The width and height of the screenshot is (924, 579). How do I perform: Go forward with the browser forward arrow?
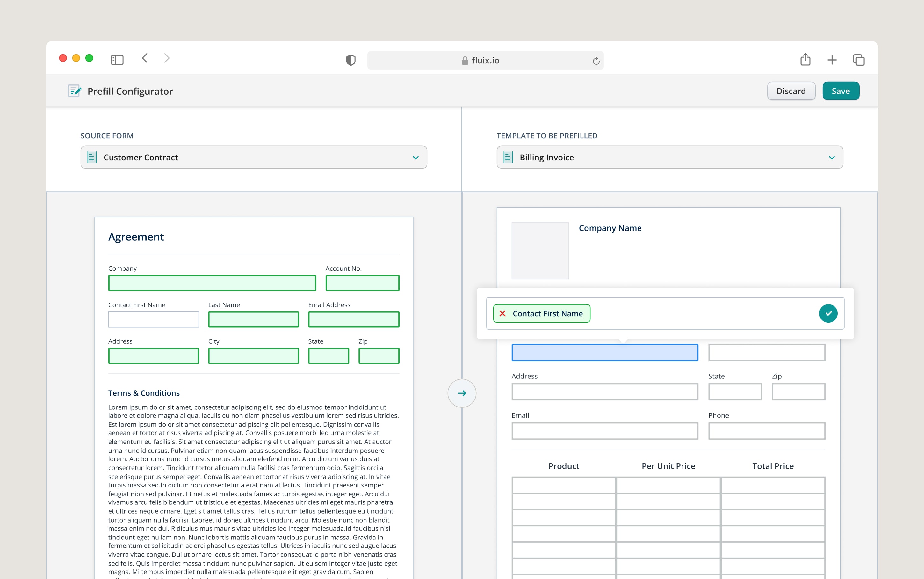167,58
